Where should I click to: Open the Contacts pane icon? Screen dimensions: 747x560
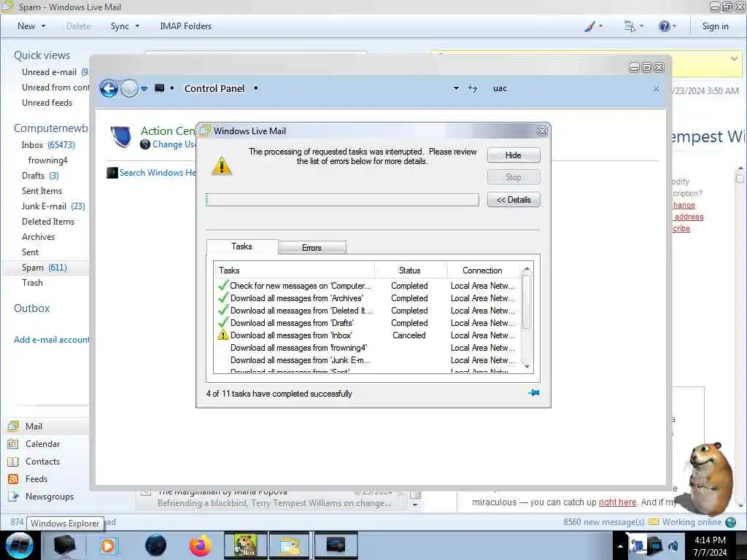(x=13, y=462)
